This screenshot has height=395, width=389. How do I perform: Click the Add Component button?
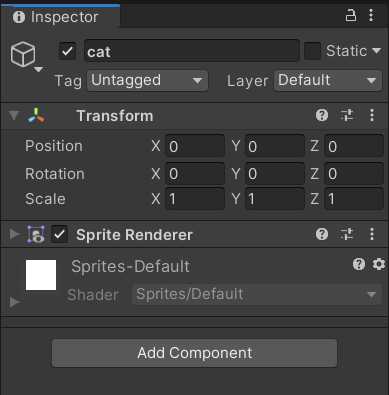click(194, 353)
